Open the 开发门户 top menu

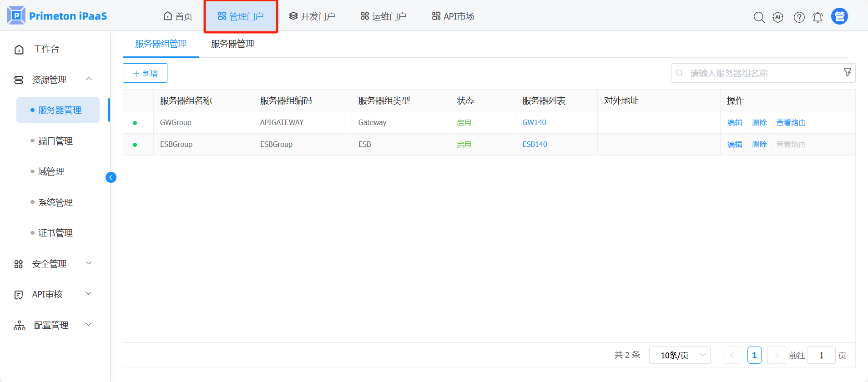[312, 16]
